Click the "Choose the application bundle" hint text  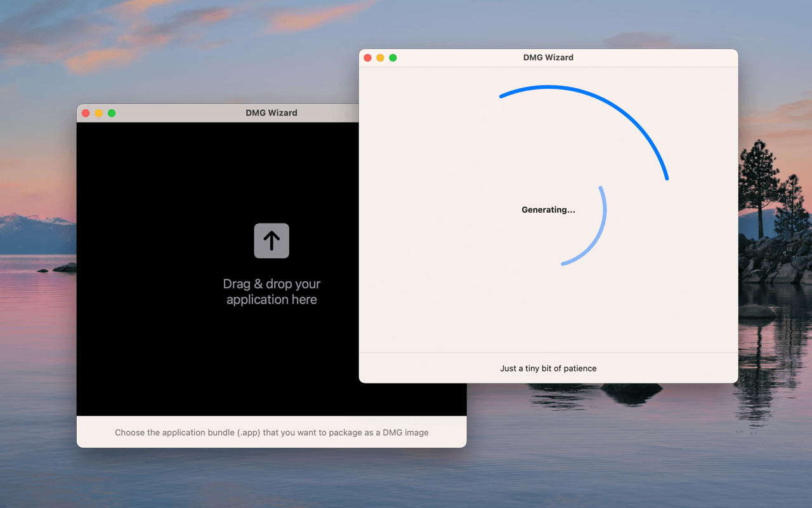click(272, 432)
